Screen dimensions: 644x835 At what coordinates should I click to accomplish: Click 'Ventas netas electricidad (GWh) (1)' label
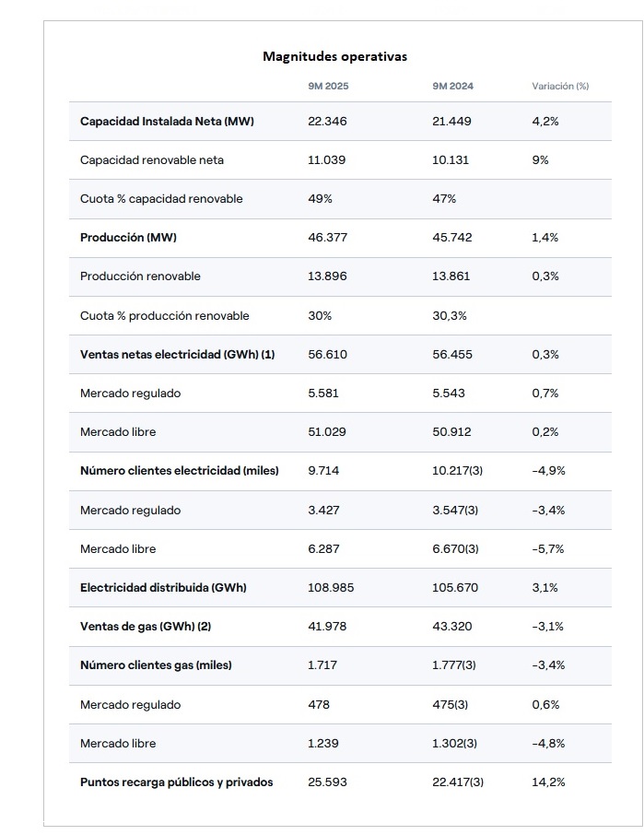click(178, 355)
